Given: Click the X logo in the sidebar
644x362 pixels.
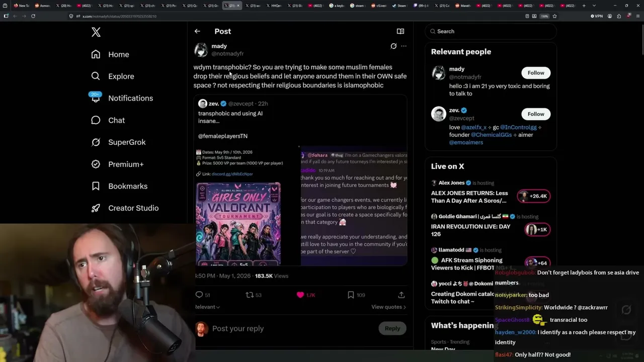Looking at the screenshot, I should pos(96,33).
